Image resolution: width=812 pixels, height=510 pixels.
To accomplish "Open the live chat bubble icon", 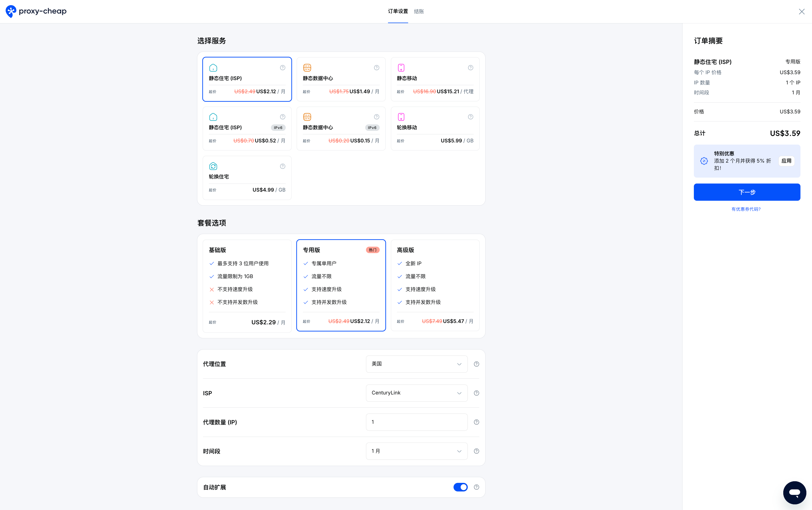I will (794, 493).
